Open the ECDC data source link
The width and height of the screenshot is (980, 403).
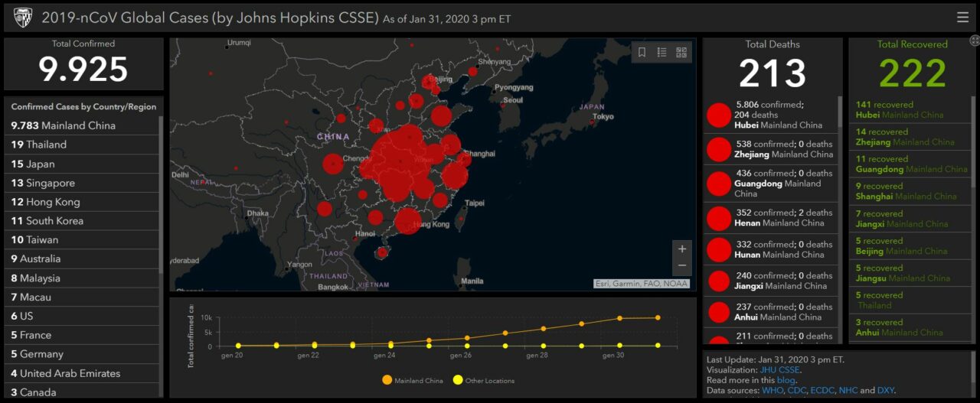pos(822,390)
